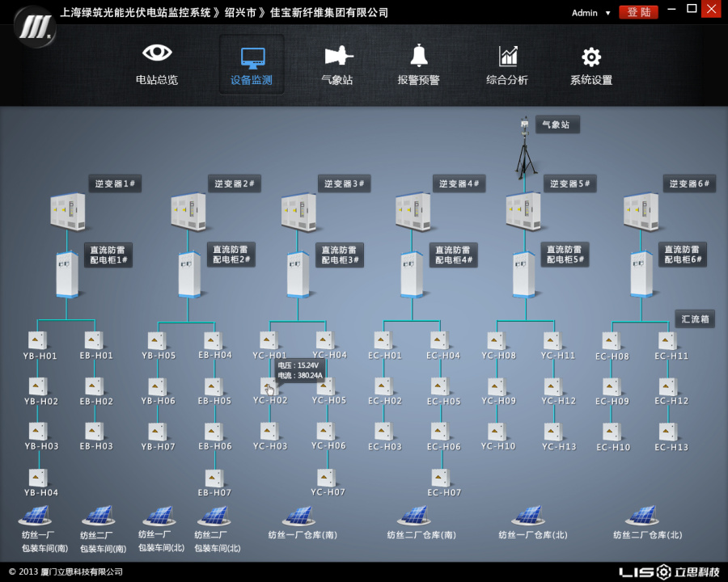The height and width of the screenshot is (582, 728).
Task: Select combiner box EB-H03
Action: (95, 431)
